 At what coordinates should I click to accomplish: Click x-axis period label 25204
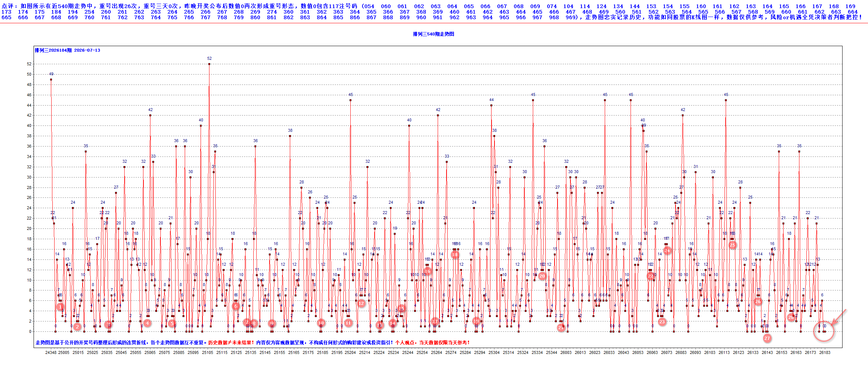[x=350, y=352]
